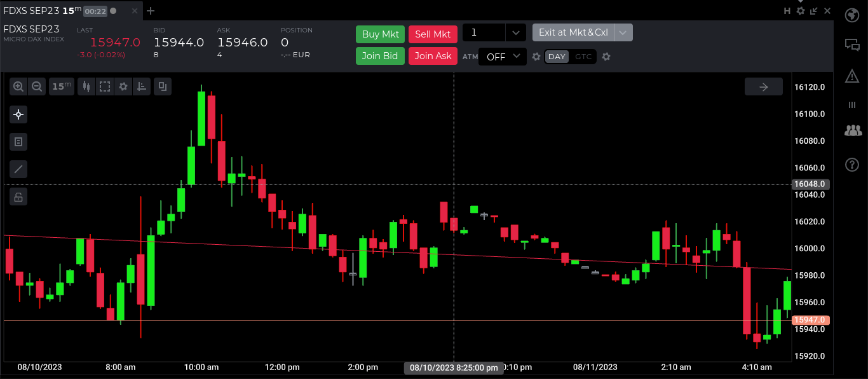Viewport: 868px width, 379px height.
Task: Open the help question mark icon
Action: [852, 165]
